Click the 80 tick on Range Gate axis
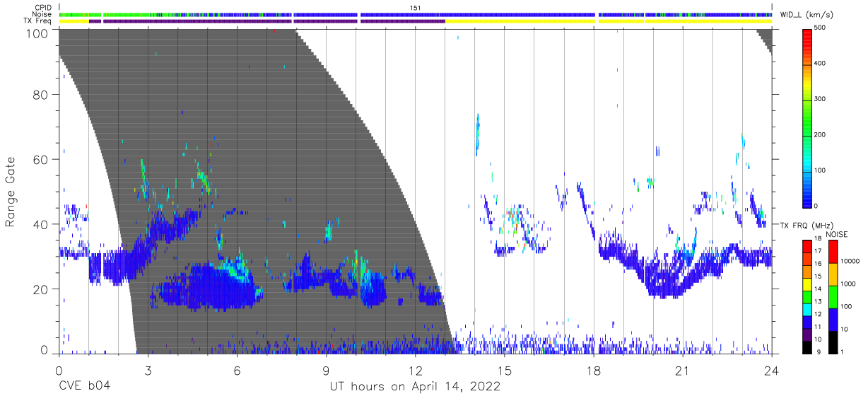This screenshot has height=401, width=868. 41,95
